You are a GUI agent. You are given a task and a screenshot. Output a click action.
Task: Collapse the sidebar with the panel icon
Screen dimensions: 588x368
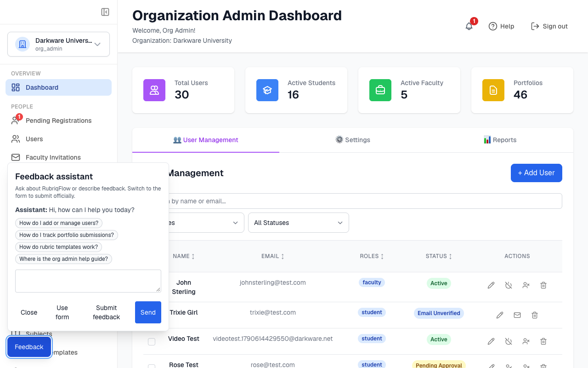[105, 12]
